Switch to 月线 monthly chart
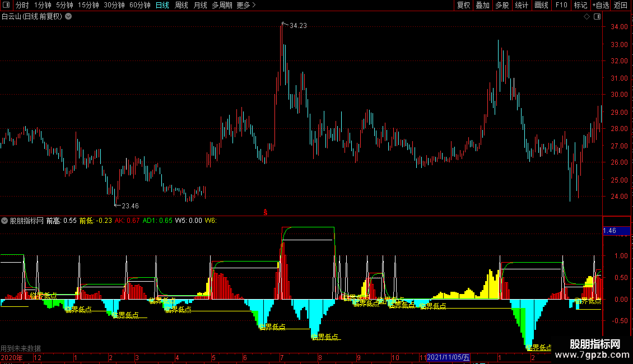The width and height of the screenshot is (633, 364). (200, 5)
